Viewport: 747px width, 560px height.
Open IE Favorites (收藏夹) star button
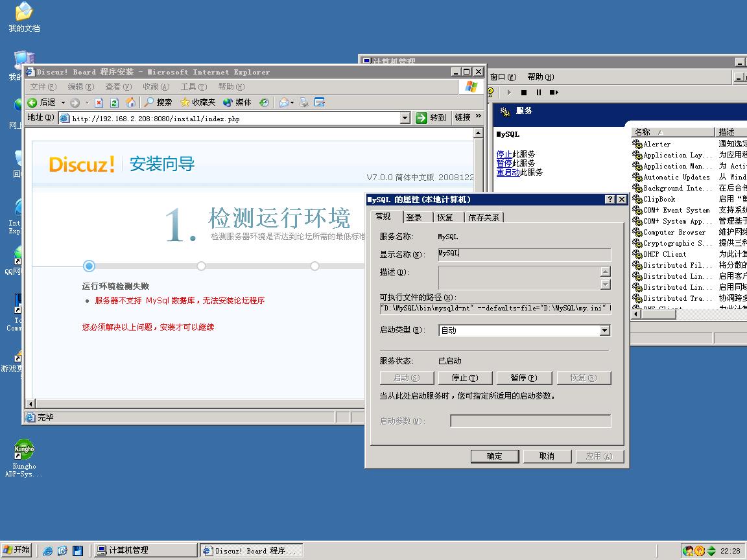[198, 102]
